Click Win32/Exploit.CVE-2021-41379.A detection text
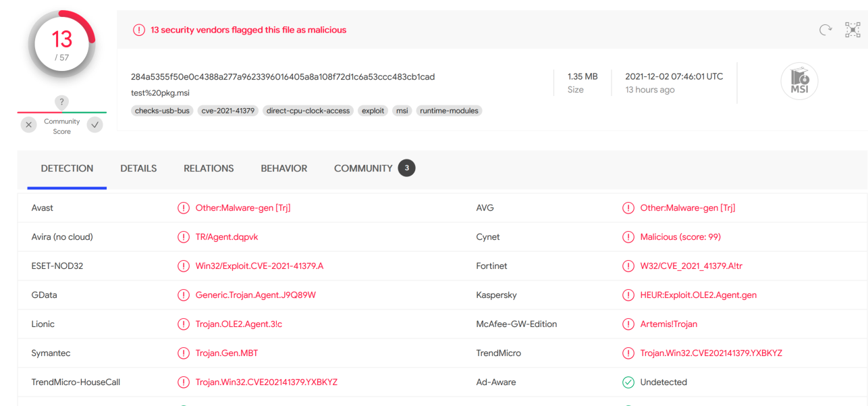The width and height of the screenshot is (868, 406). pos(259,266)
